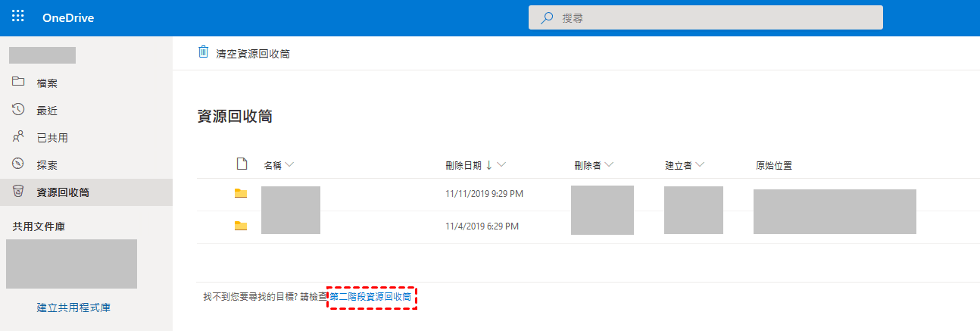
Task: Open the 刪除者 column dropdown
Action: [609, 165]
